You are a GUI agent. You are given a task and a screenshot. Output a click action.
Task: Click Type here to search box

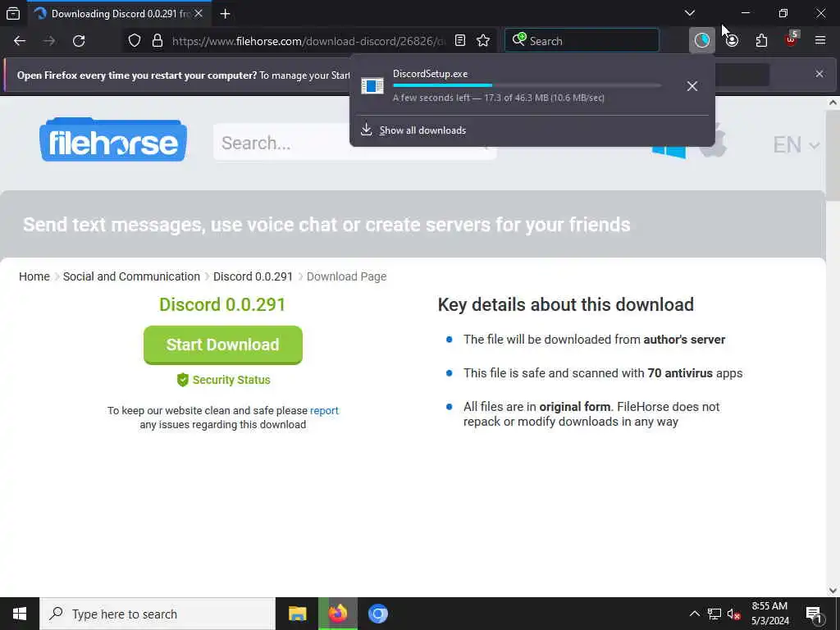coord(157,614)
